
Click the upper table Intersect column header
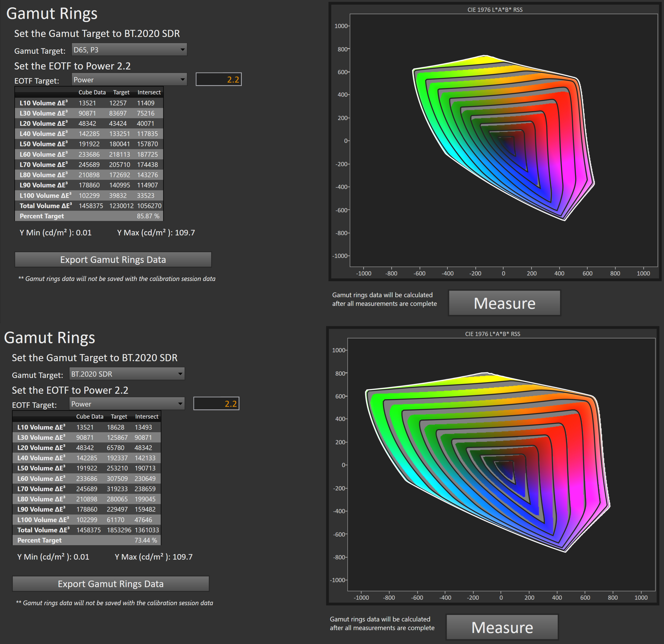point(149,92)
